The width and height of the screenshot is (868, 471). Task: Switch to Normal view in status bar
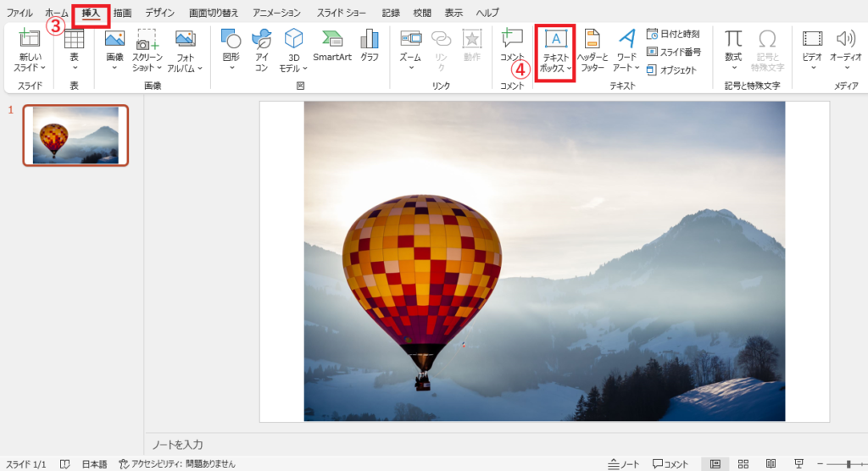(x=715, y=464)
